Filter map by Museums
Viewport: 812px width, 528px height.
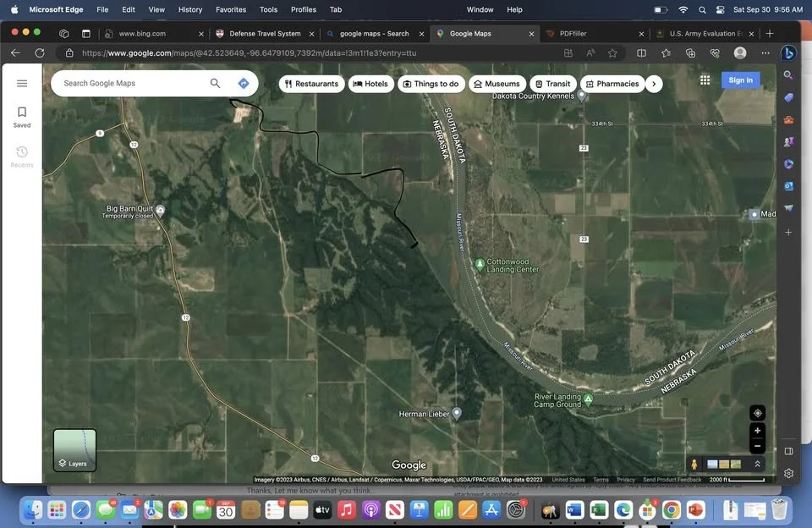click(497, 84)
